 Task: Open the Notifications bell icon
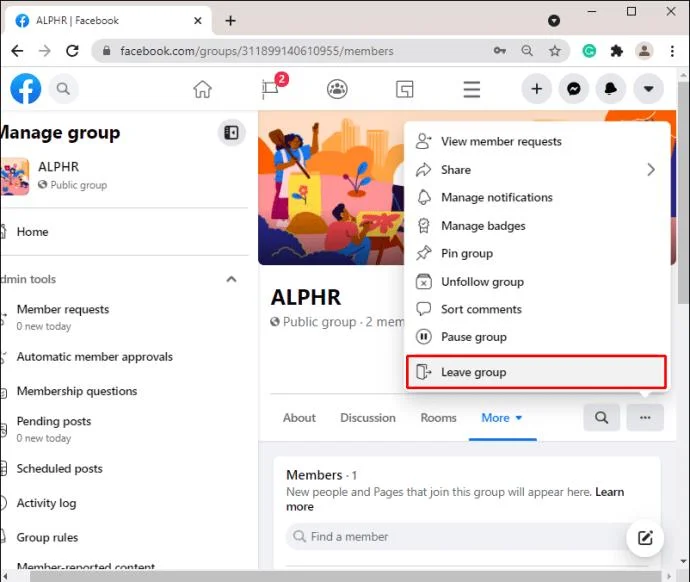611,89
